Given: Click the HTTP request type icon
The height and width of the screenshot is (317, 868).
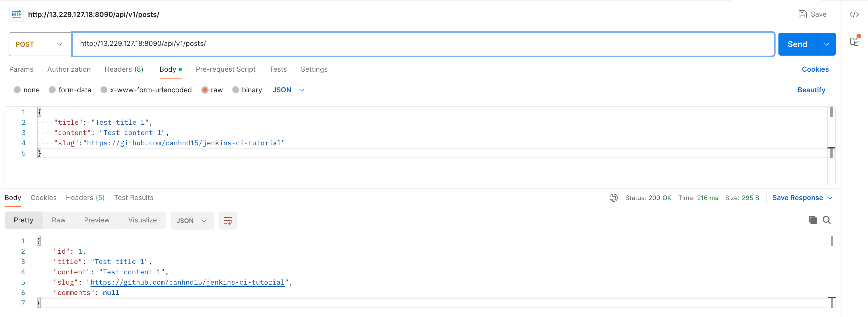Looking at the screenshot, I should coord(17,14).
